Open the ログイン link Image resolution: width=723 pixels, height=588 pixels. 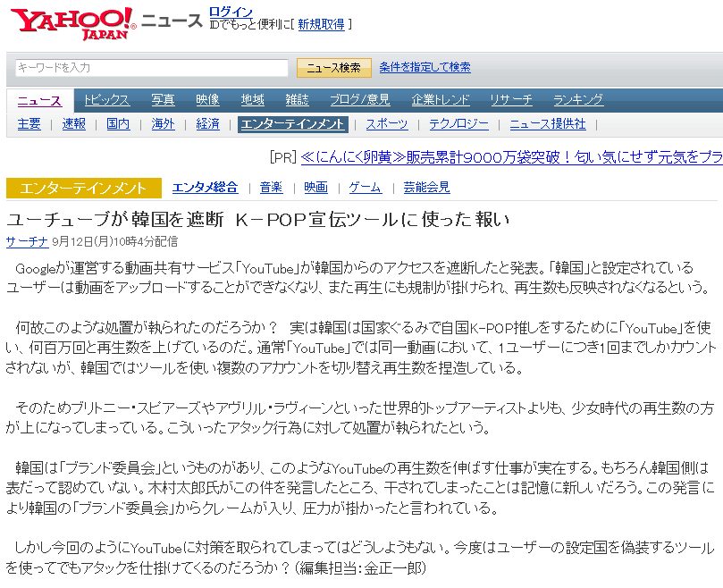(x=231, y=12)
